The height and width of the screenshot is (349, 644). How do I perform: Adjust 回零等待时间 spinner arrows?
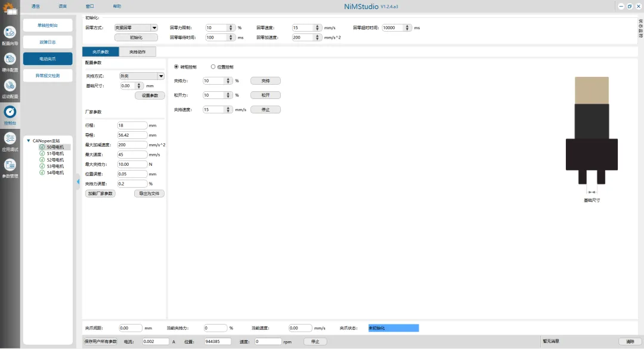[231, 38]
